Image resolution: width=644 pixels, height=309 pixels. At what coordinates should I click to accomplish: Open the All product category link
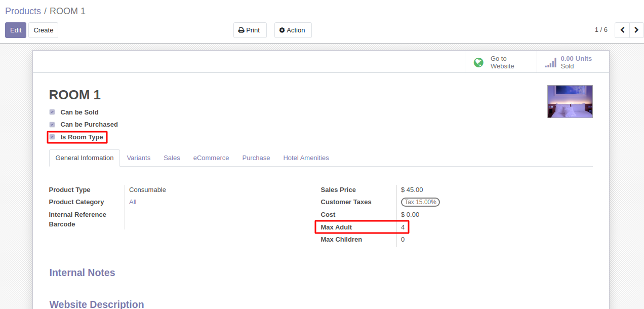133,202
